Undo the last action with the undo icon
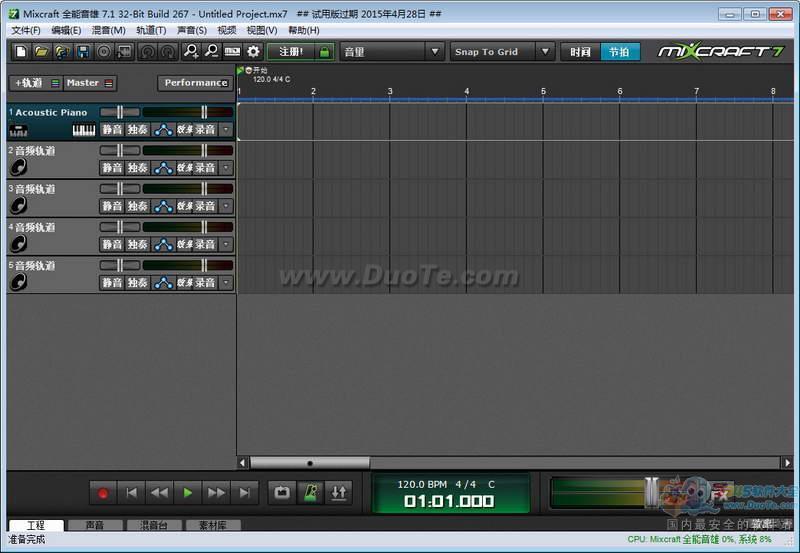The width and height of the screenshot is (800, 553). tap(147, 52)
